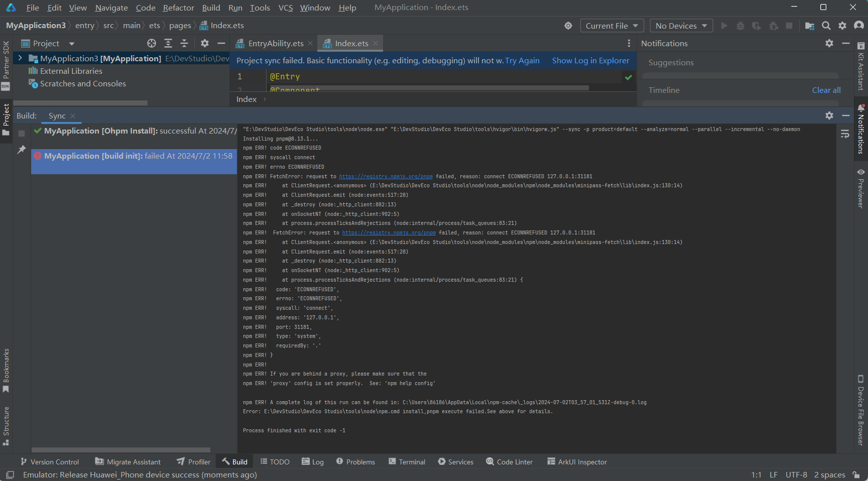Viewport: 868px width, 481px height.
Task: Toggle Bookmarks side panel
Action: pos(6,371)
